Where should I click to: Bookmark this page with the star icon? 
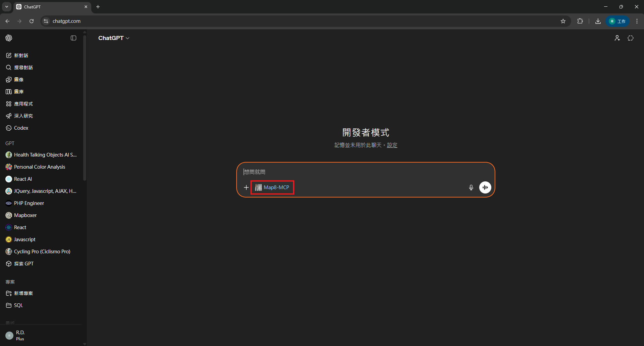(x=563, y=21)
